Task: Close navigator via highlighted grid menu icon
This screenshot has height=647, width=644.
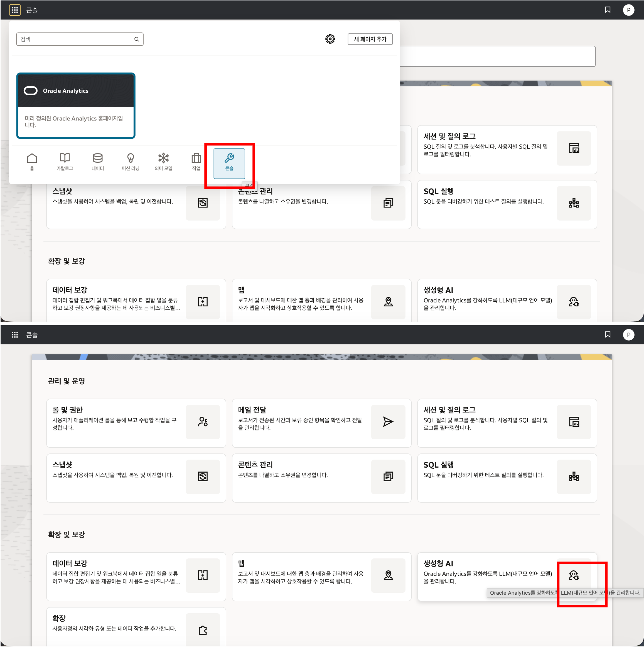Action: coord(15,10)
